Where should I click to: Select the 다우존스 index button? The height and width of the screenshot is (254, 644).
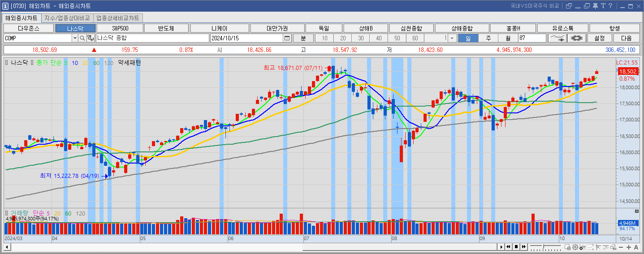(29, 28)
